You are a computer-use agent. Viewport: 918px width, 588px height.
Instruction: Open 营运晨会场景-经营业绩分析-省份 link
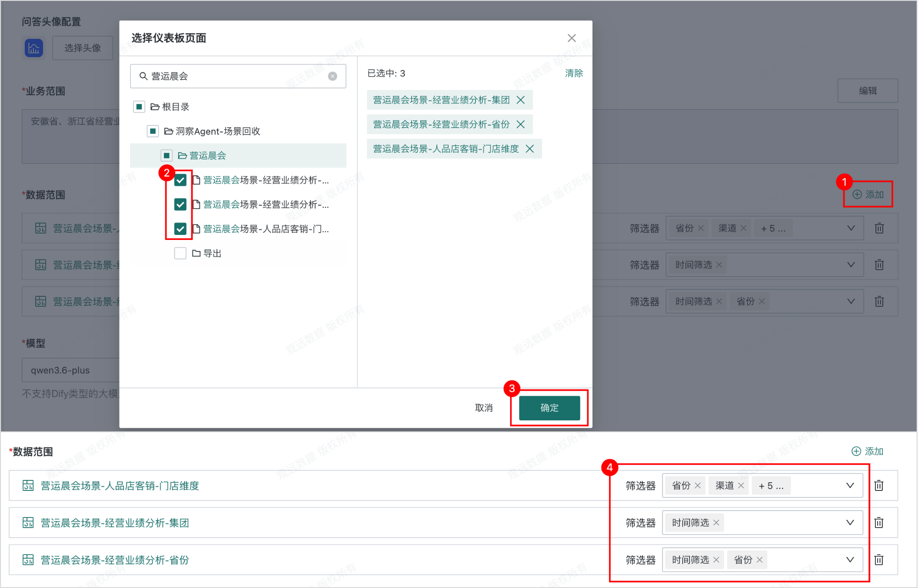click(x=115, y=560)
